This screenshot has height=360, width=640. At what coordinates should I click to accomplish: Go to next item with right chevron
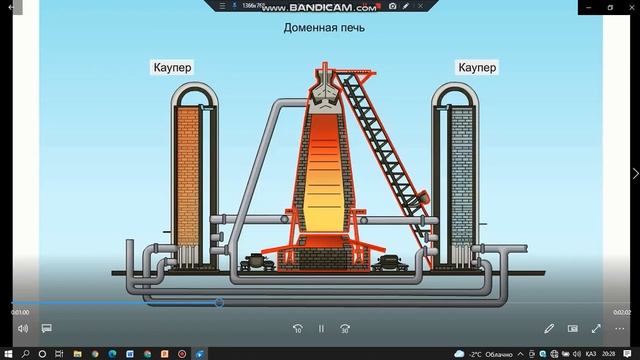[636, 173]
